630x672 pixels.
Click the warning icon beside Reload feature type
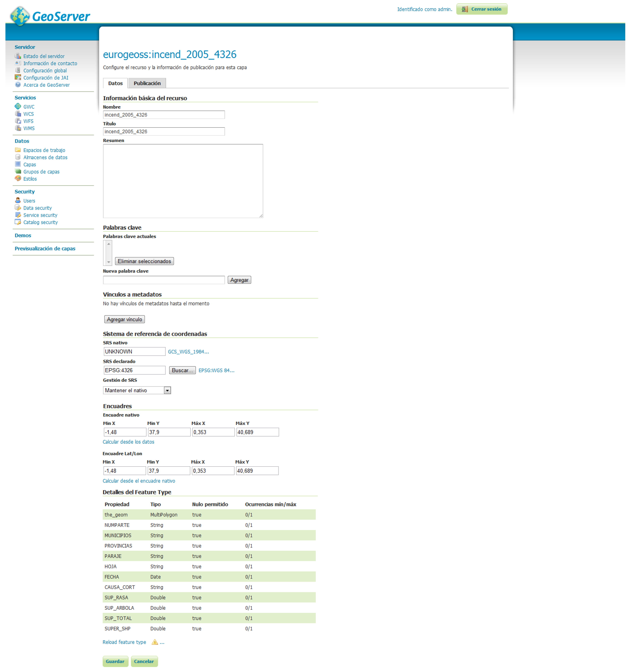pyautogui.click(x=155, y=642)
